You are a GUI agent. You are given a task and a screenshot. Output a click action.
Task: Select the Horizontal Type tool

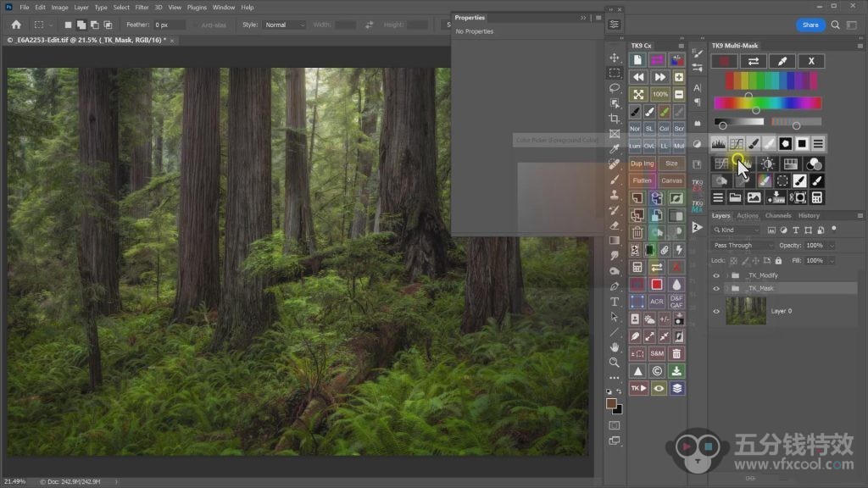615,302
